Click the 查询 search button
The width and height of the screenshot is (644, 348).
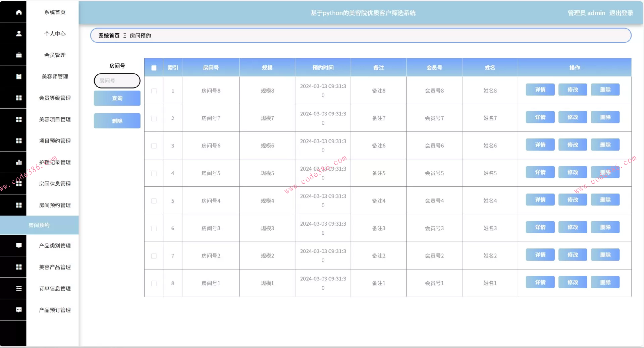point(117,98)
